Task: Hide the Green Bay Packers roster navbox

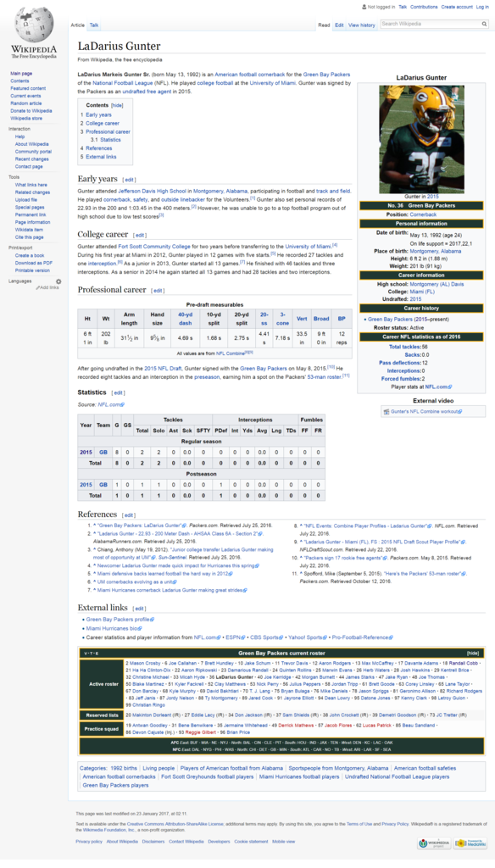Action: [x=473, y=654]
